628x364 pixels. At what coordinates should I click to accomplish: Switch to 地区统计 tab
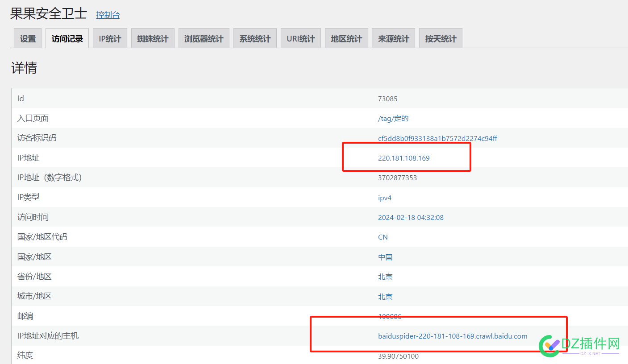tap(346, 38)
